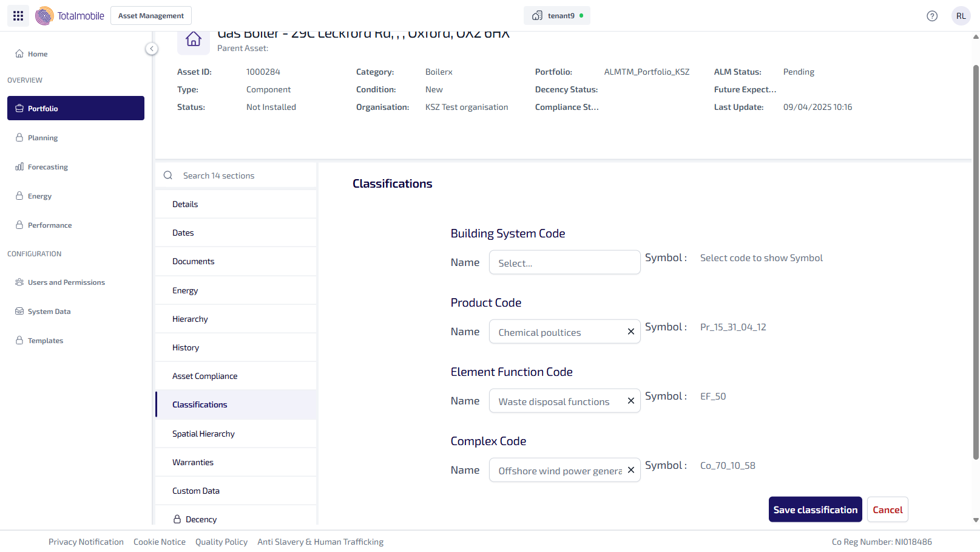Clear the Waste disposal functions selection
980x552 pixels.
click(x=630, y=401)
